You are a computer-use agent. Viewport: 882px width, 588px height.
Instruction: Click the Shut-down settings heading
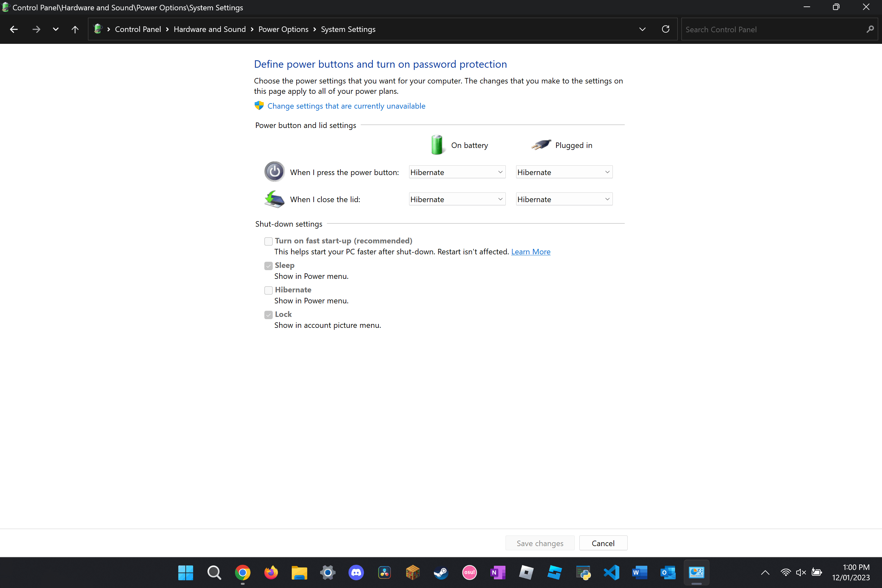[x=289, y=224]
